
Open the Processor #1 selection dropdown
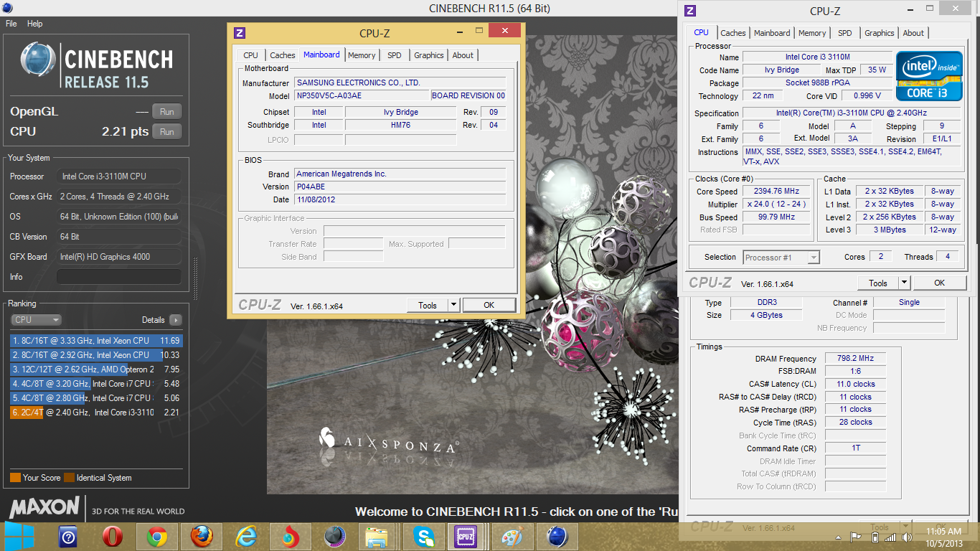tap(781, 258)
